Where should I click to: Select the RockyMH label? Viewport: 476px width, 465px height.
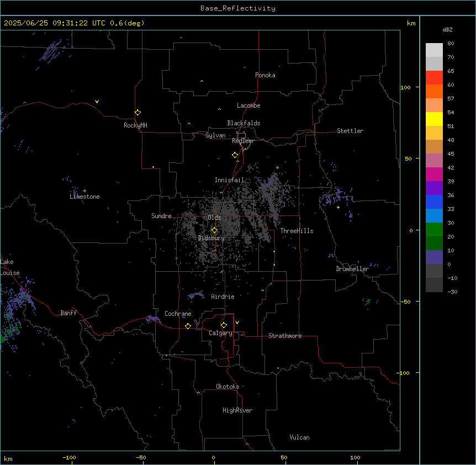coord(135,125)
